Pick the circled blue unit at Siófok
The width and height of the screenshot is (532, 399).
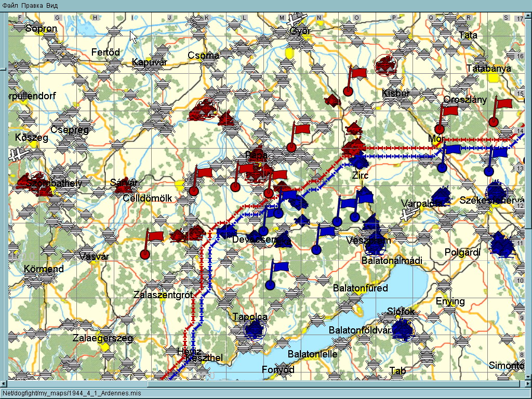coord(402,329)
